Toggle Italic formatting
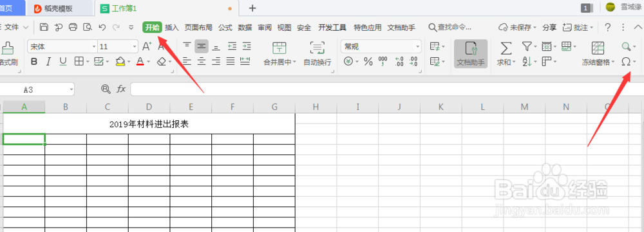The image size is (644, 232). [48, 62]
